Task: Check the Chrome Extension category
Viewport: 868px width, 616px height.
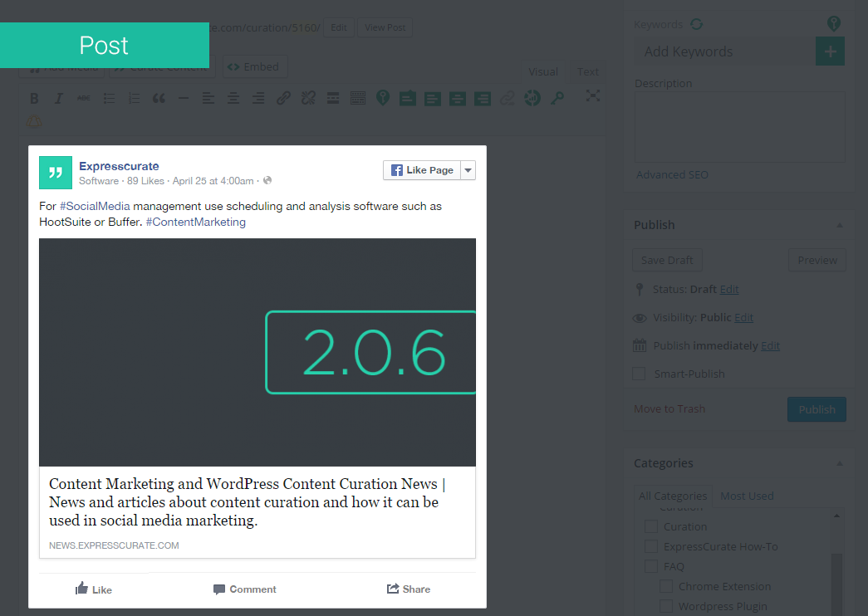Action: pos(666,586)
